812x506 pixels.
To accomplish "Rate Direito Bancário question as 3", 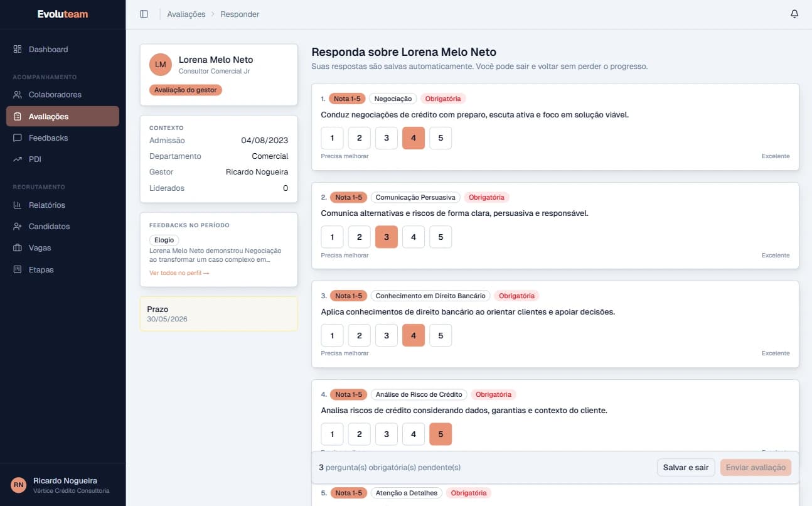I will (387, 335).
